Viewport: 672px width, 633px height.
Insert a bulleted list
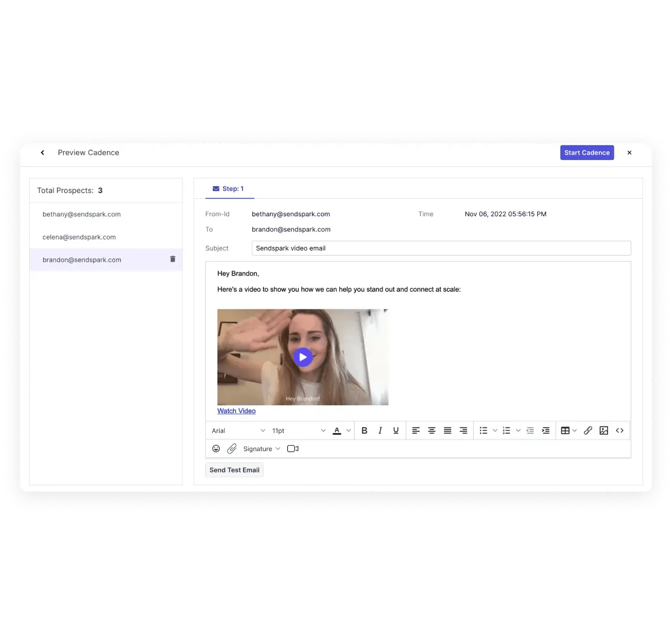[484, 430]
